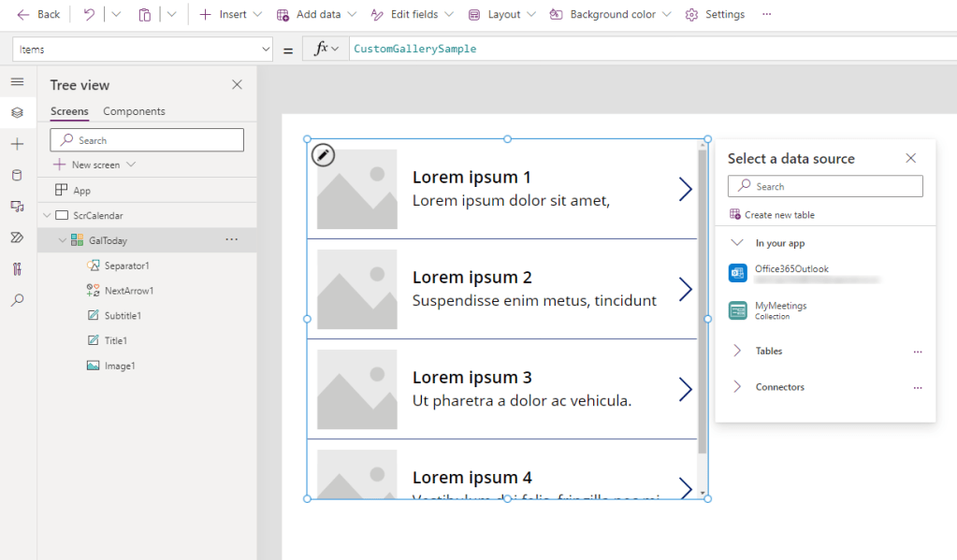Open the Background color picker

609,14
